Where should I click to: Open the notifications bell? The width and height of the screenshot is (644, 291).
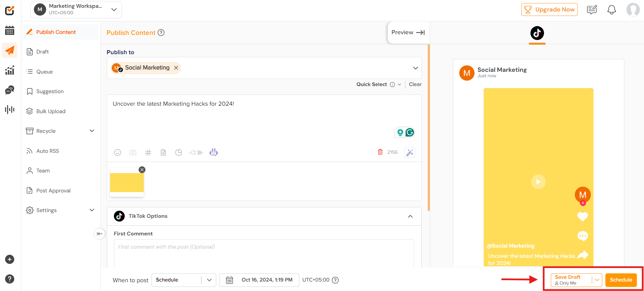(x=611, y=10)
